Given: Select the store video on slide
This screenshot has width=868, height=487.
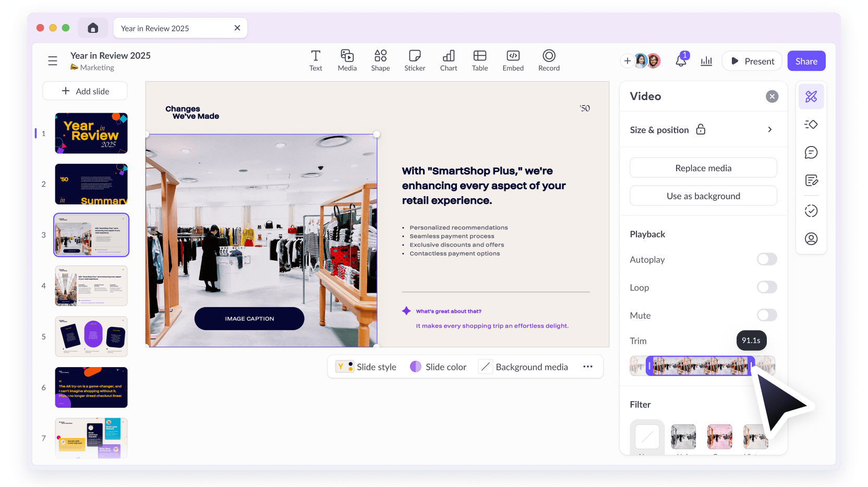Looking at the screenshot, I should 261,240.
